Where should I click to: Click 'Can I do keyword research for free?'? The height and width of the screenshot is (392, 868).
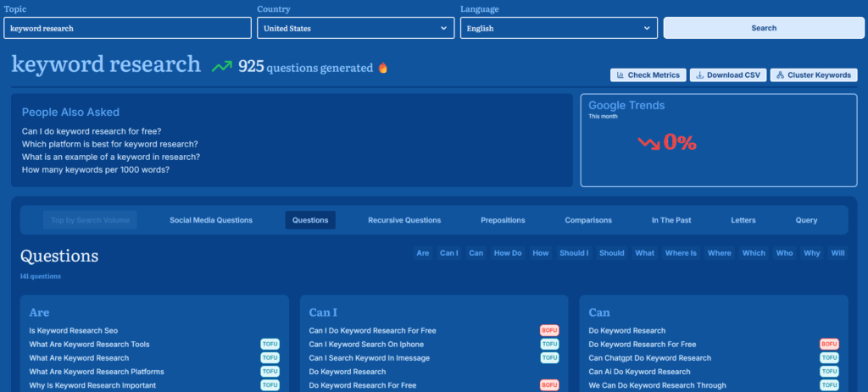tap(92, 131)
